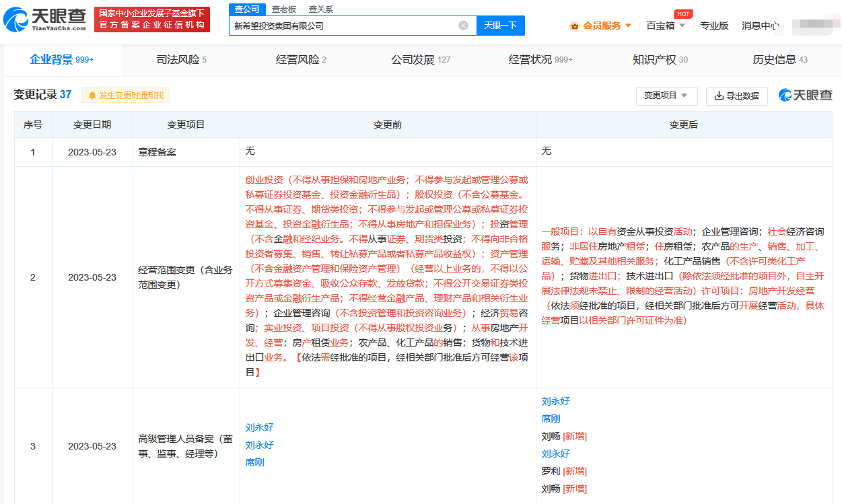The width and height of the screenshot is (842, 504).
Task: Click the 章程备案 change item cell
Action: pos(186,152)
